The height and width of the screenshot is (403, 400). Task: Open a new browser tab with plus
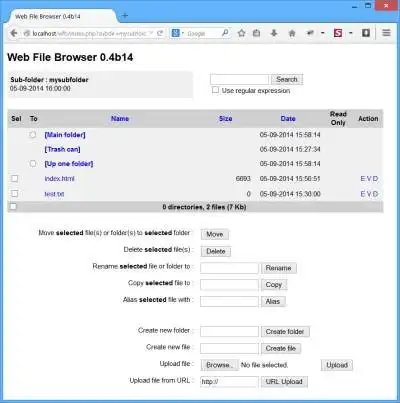(x=125, y=15)
